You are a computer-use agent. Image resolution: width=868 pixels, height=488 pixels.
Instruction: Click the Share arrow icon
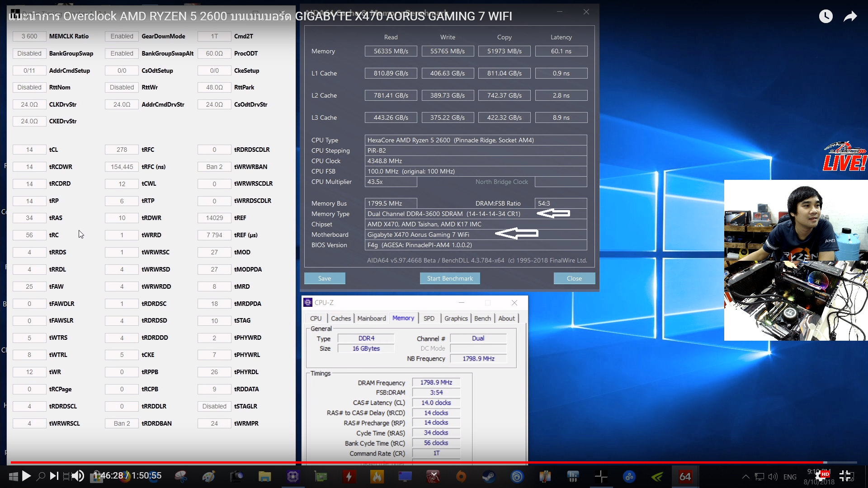click(850, 17)
